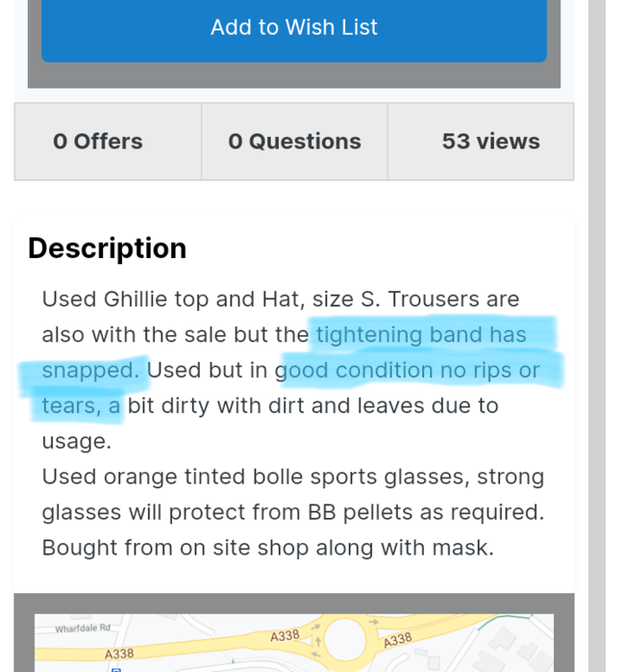This screenshot has width=623, height=672.
Task: Click the highlighted 'tightening band has' text
Action: (421, 335)
